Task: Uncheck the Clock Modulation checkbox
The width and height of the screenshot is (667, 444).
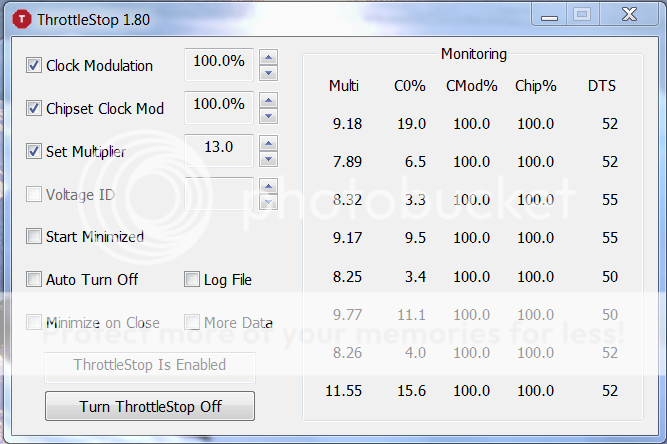Action: coord(34,66)
